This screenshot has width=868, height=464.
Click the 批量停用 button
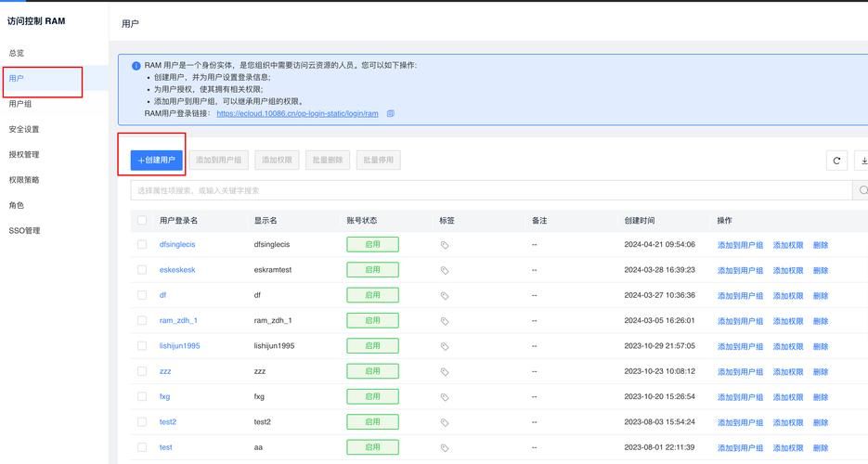[379, 161]
